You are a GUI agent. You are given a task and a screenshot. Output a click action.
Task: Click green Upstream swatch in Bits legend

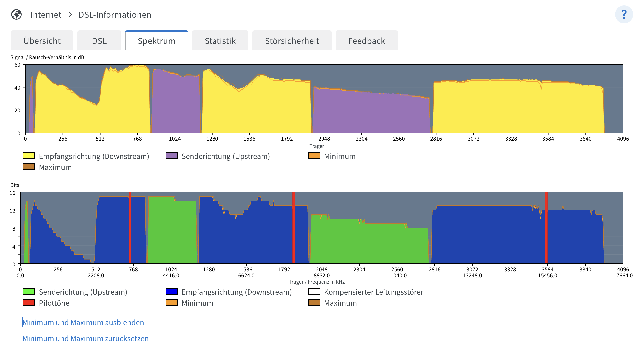pos(29,292)
